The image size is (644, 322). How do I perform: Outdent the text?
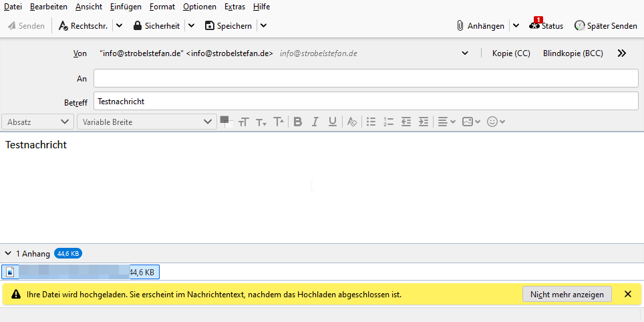point(406,122)
